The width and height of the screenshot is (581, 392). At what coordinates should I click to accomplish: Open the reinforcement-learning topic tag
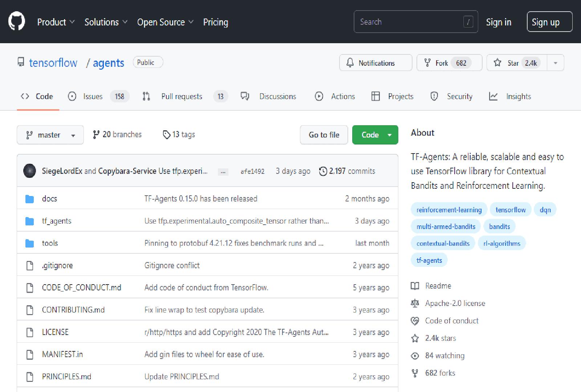pyautogui.click(x=448, y=209)
